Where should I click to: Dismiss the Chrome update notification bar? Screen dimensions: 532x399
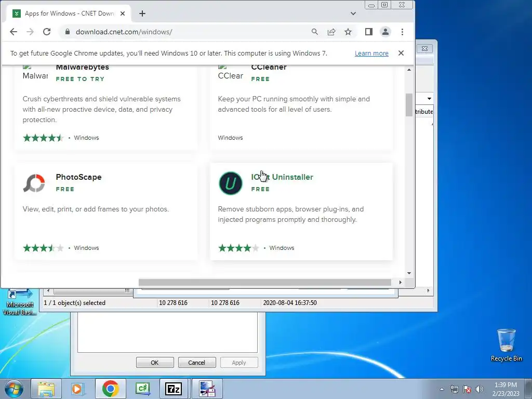coord(401,54)
